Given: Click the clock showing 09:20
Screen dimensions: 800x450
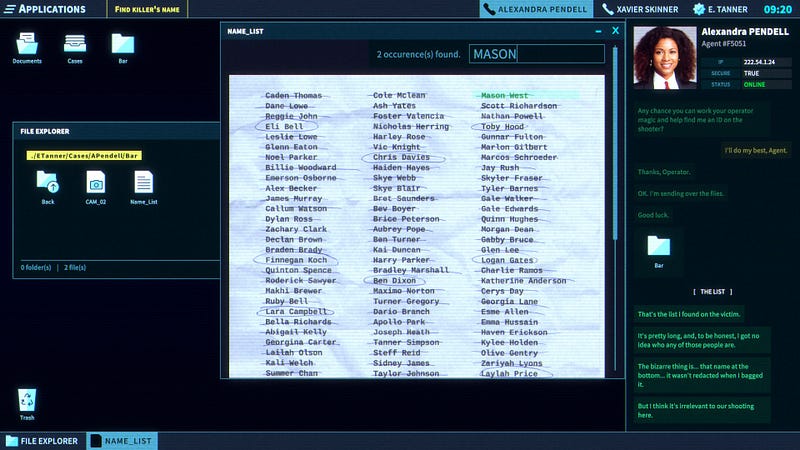Looking at the screenshot, I should pos(778,9).
